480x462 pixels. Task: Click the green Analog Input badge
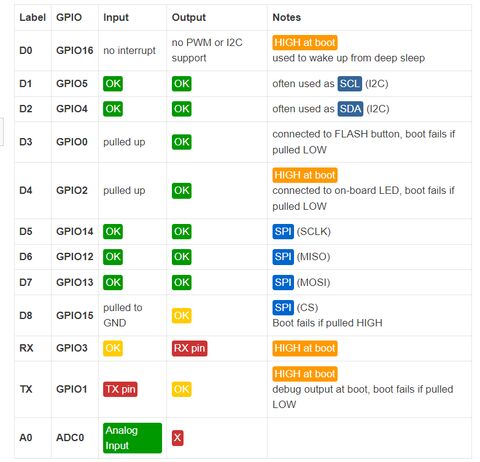click(132, 438)
